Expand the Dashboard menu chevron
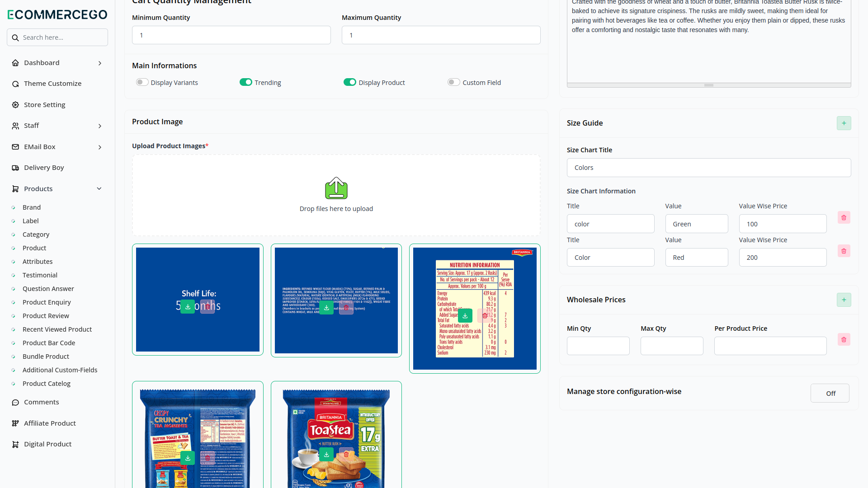Viewport: 868px width, 488px height. point(100,63)
